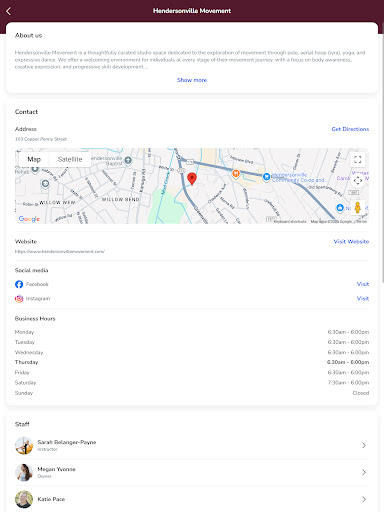384x512 pixels.
Task: Open Megan Yvonne staff profile chevron
Action: 364,472
